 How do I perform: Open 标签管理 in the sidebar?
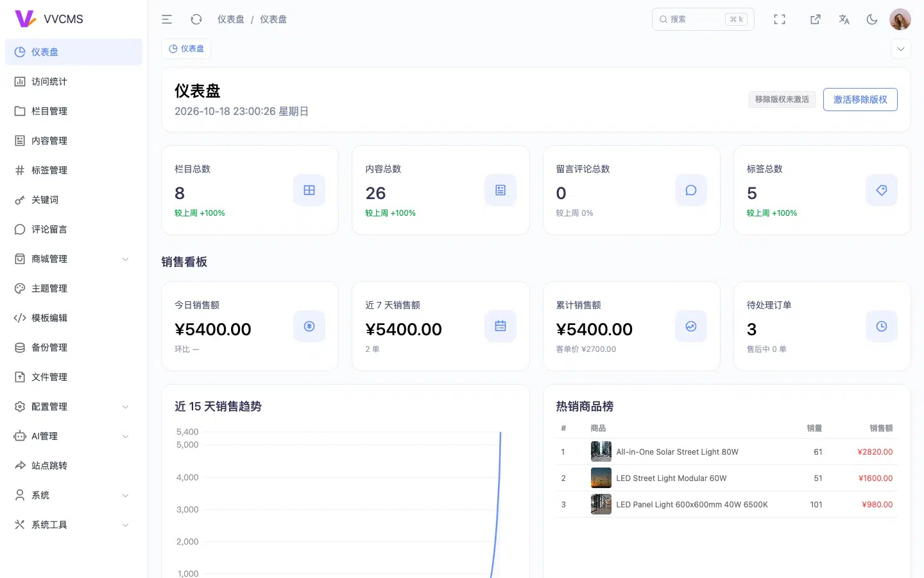coord(74,170)
